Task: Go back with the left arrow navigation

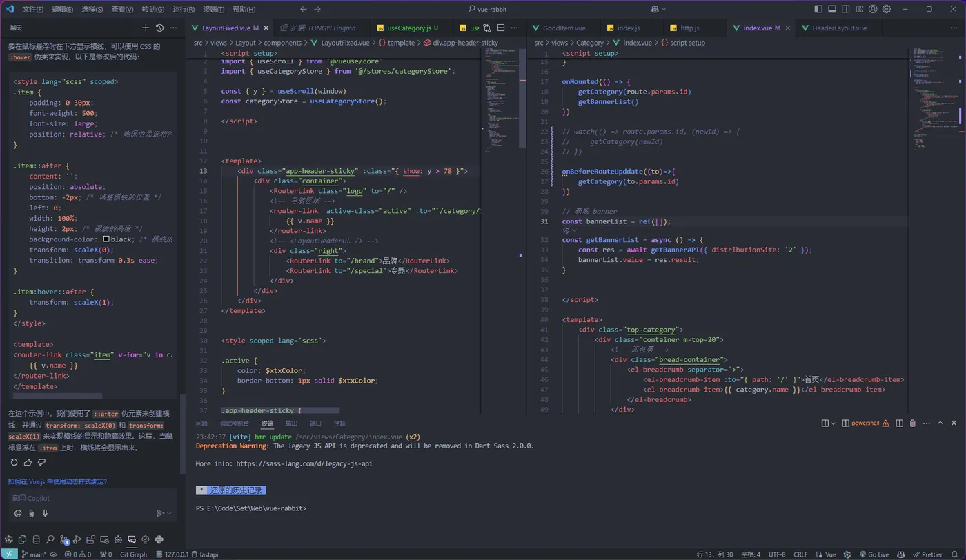Action: tap(304, 9)
